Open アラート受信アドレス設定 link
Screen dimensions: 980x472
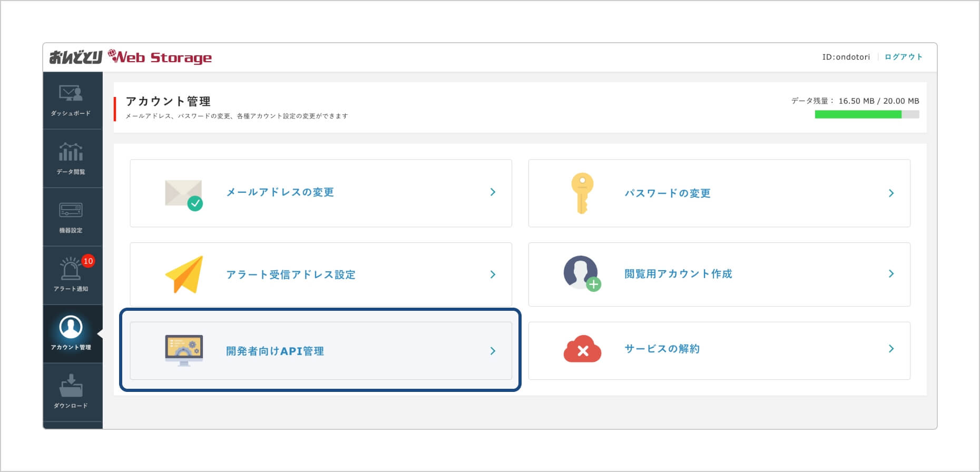pyautogui.click(x=291, y=274)
